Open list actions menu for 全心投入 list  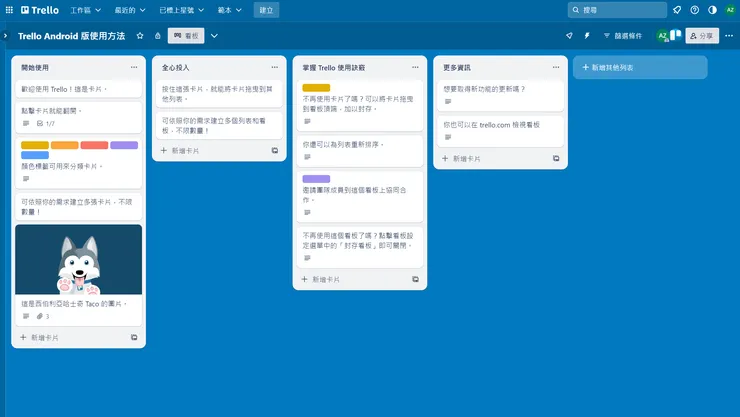275,67
